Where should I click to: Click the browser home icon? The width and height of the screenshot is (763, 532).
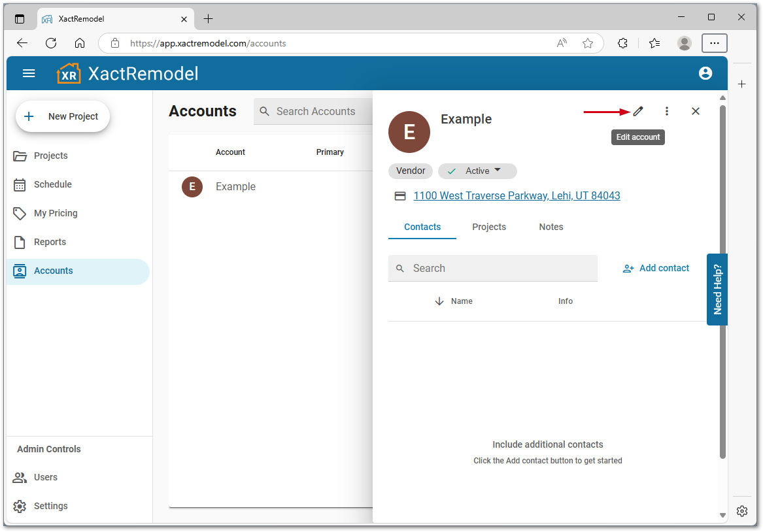[80, 43]
